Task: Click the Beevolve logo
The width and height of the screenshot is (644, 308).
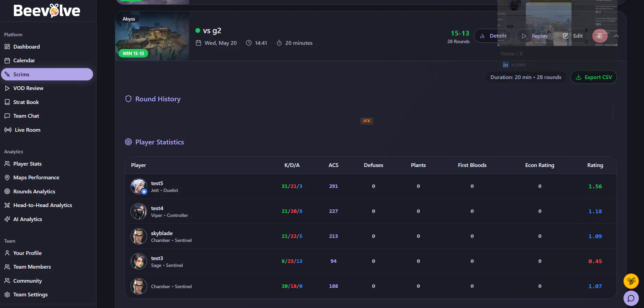Action: pyautogui.click(x=47, y=11)
